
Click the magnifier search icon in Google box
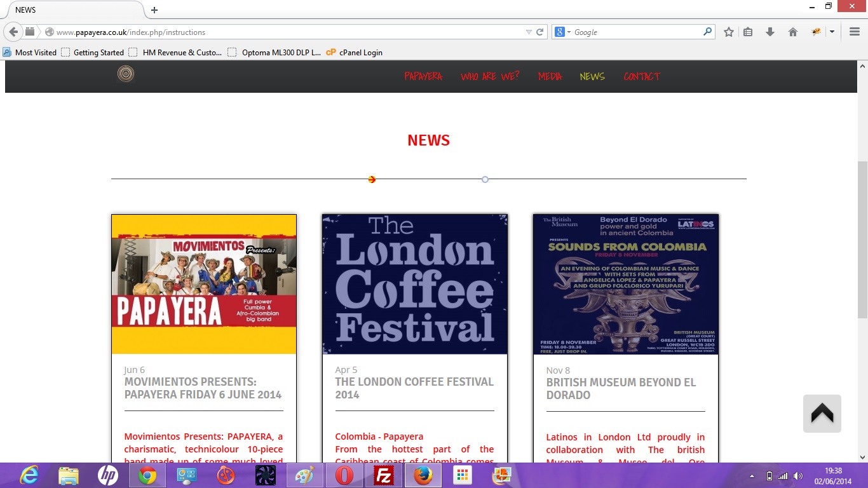click(x=707, y=32)
